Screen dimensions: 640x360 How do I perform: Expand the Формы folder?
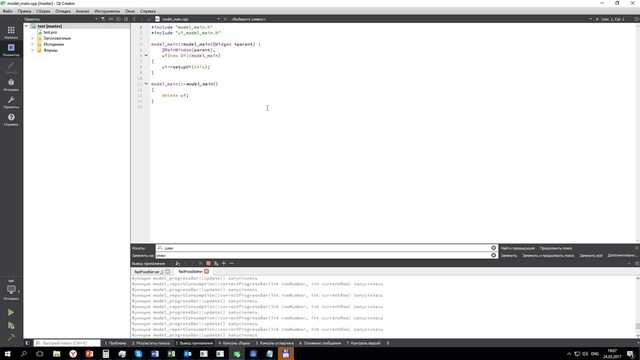(x=33, y=50)
